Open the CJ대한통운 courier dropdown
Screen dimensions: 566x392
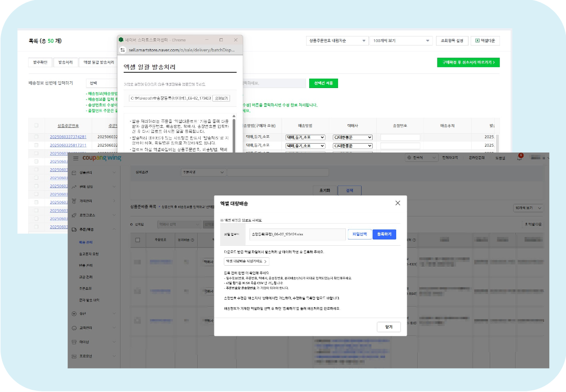(352, 137)
